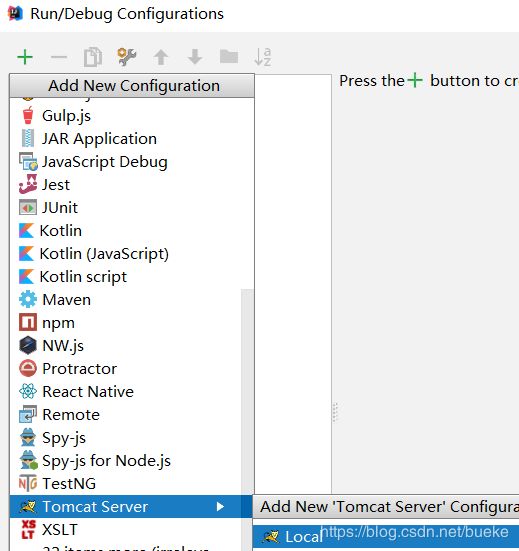This screenshot has height=551, width=519.
Task: Click the Jest jester-shoe icon
Action: click(x=28, y=184)
